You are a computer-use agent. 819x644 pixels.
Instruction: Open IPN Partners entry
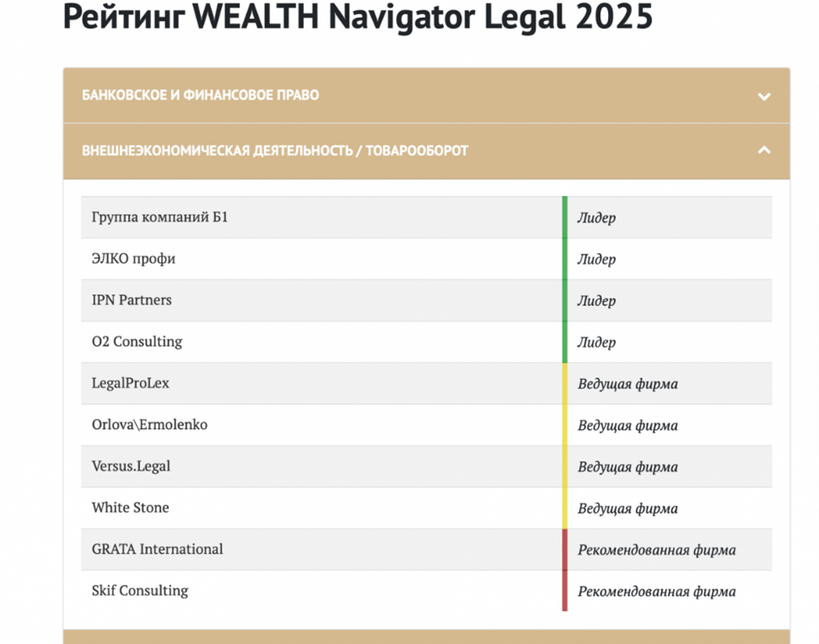[132, 300]
